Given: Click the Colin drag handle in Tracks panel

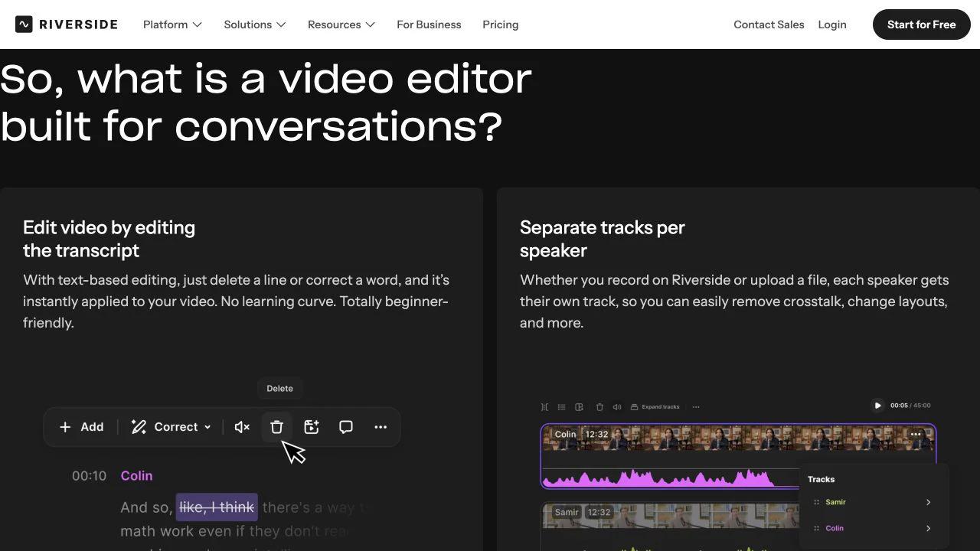Looking at the screenshot, I should (816, 528).
